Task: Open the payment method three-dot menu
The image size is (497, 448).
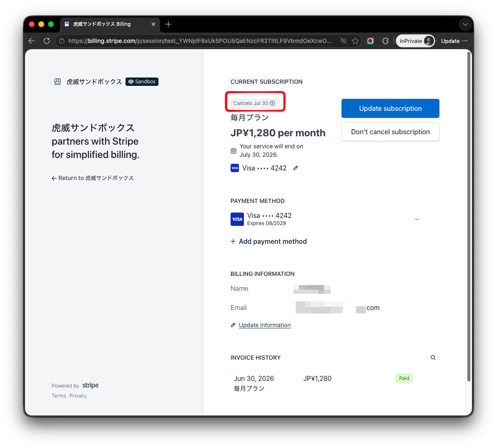Action: click(417, 219)
